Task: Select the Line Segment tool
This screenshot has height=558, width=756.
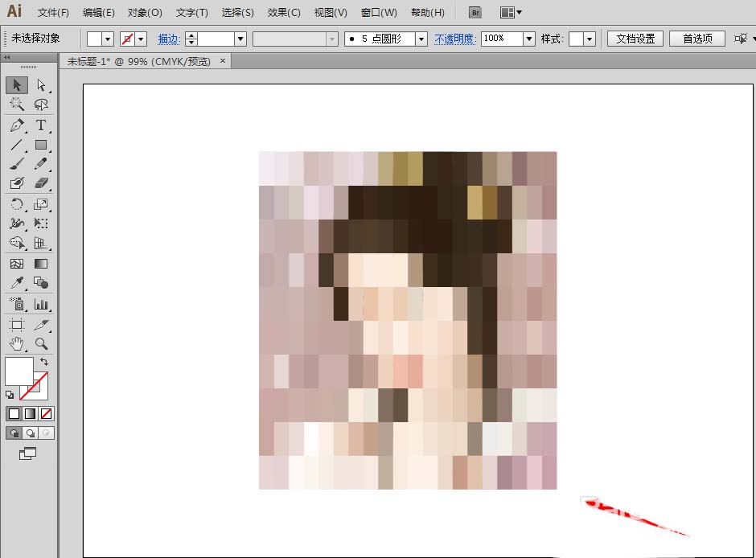Action: pos(17,145)
